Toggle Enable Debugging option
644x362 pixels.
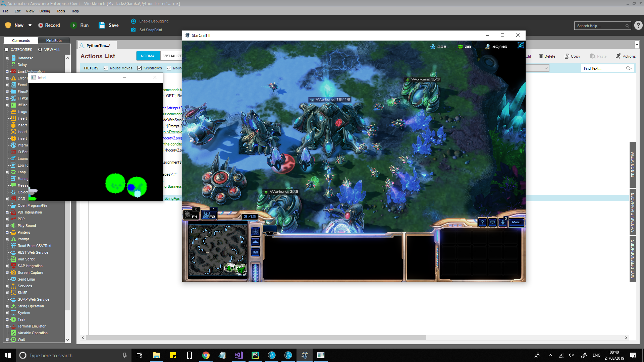pyautogui.click(x=133, y=21)
